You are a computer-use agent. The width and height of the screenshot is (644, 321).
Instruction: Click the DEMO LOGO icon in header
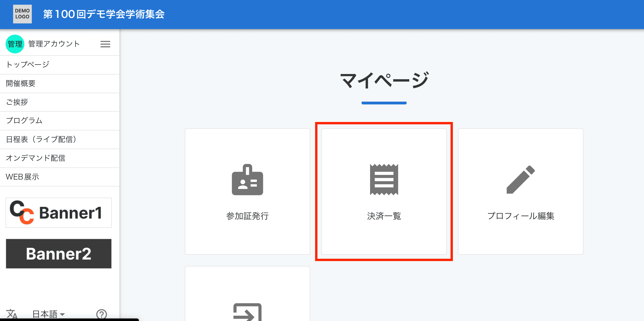22,14
